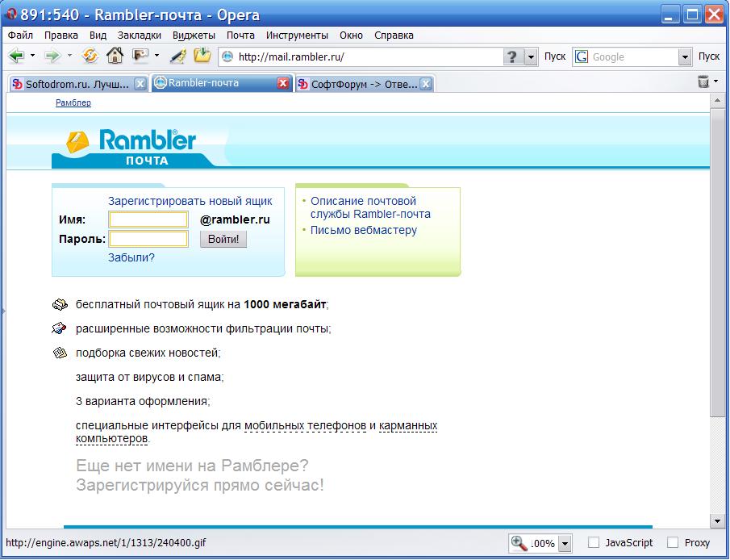This screenshot has height=560, width=730.
Task: Open Зарегистрировать новый ящик link
Action: [x=190, y=201]
